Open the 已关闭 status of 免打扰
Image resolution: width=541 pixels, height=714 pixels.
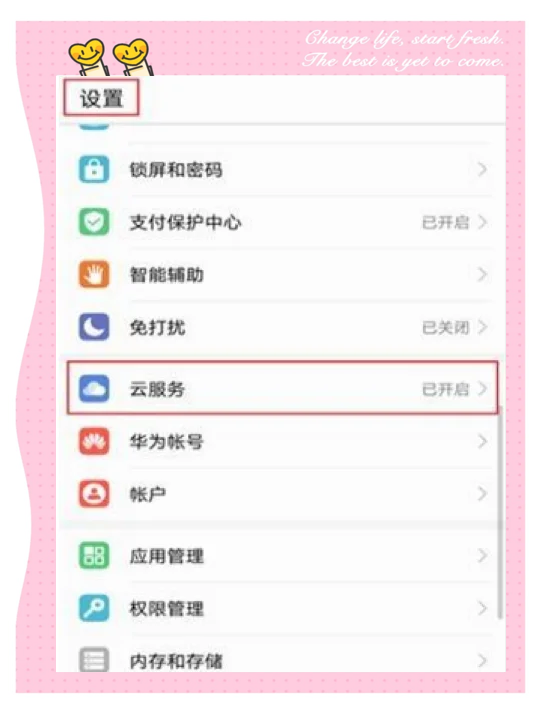pyautogui.click(x=445, y=327)
